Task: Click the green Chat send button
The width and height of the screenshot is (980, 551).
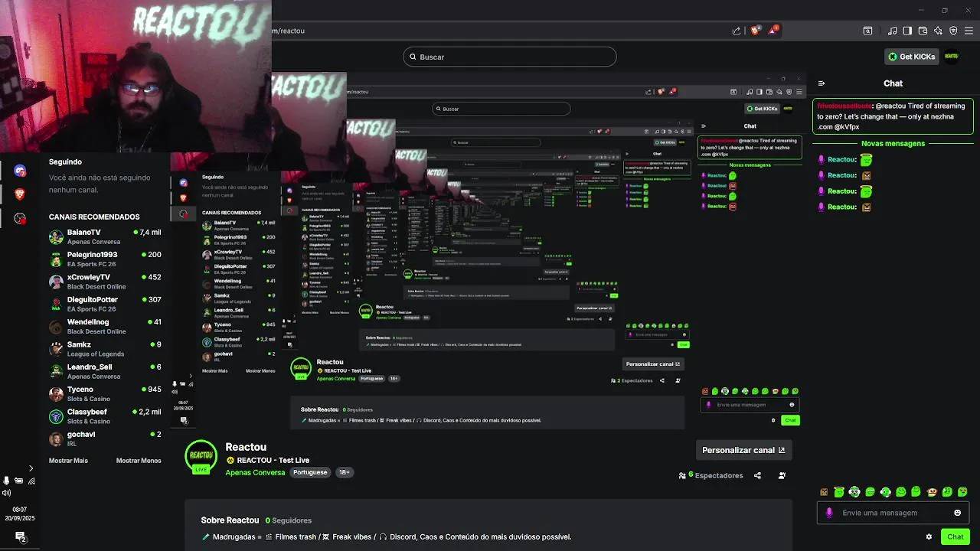Action: click(955, 536)
